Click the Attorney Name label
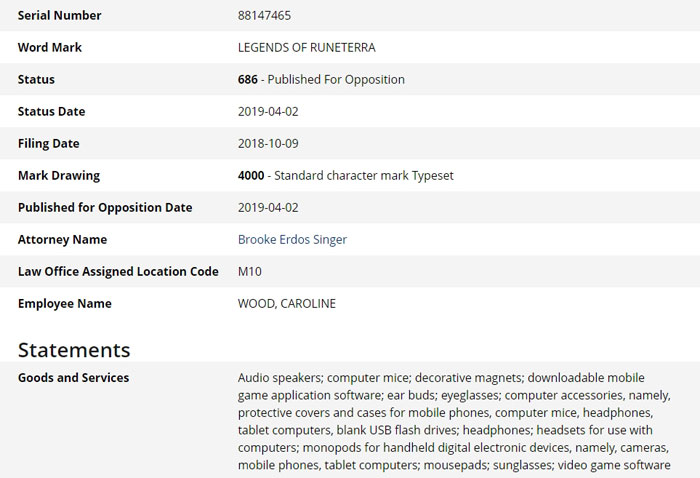The height and width of the screenshot is (478, 700). coord(62,240)
